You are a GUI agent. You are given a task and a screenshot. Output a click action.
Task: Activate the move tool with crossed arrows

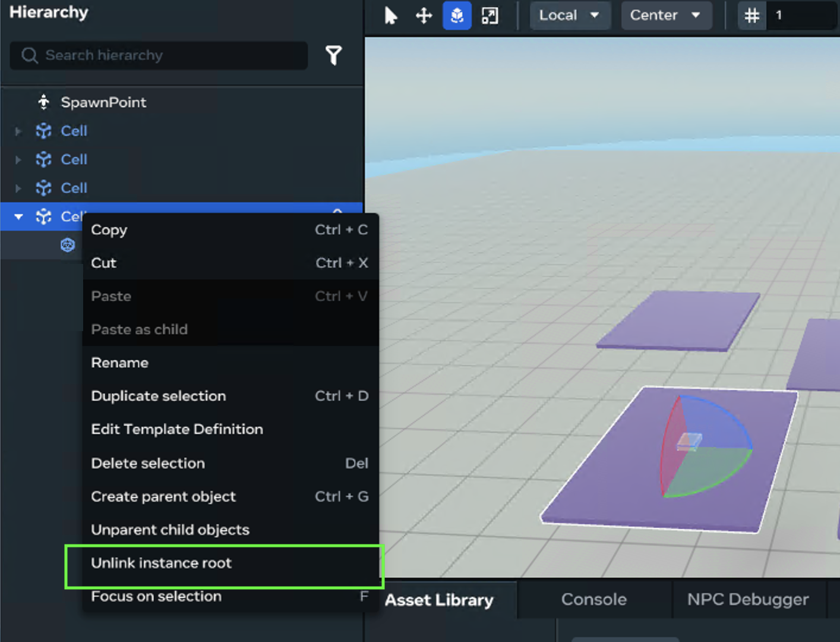pyautogui.click(x=424, y=15)
